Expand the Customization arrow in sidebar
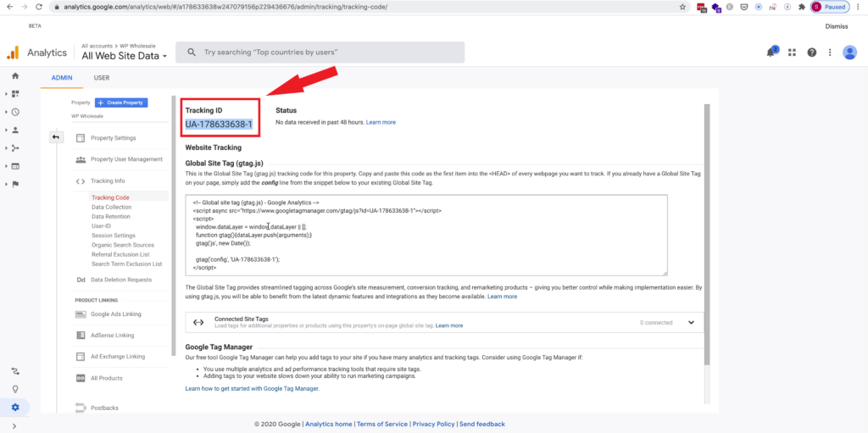868x433 pixels. point(6,94)
